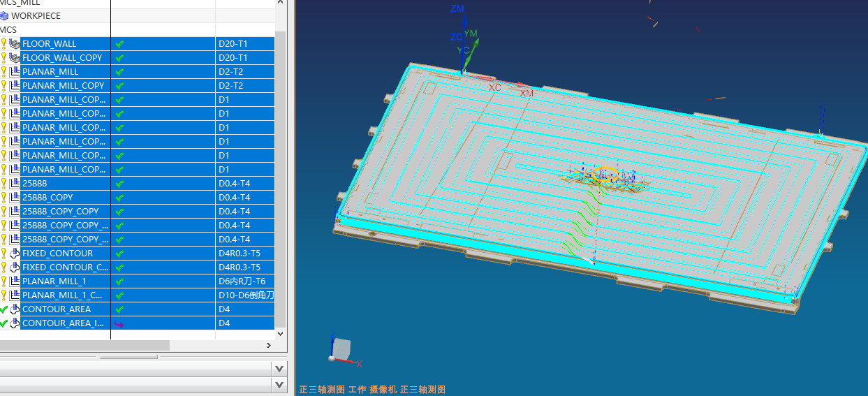The width and height of the screenshot is (868, 396).
Task: Click the 25888 operation type icon
Action: [15, 183]
